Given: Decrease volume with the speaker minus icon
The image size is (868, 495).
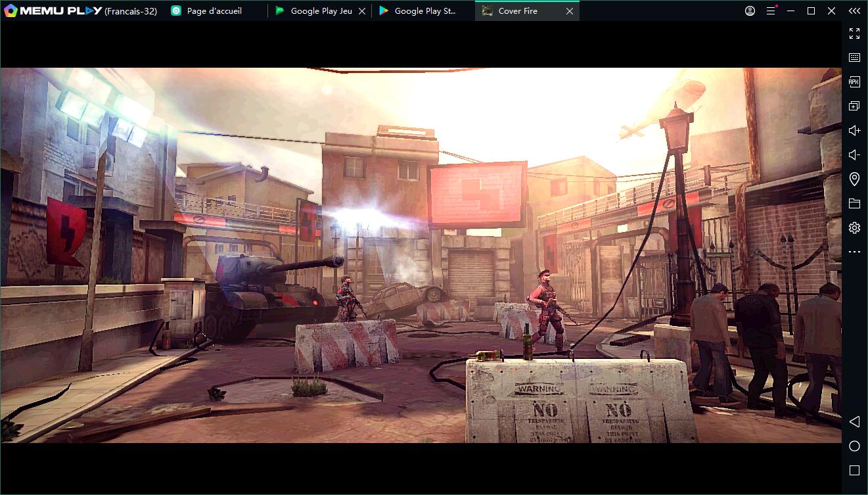Looking at the screenshot, I should (854, 155).
